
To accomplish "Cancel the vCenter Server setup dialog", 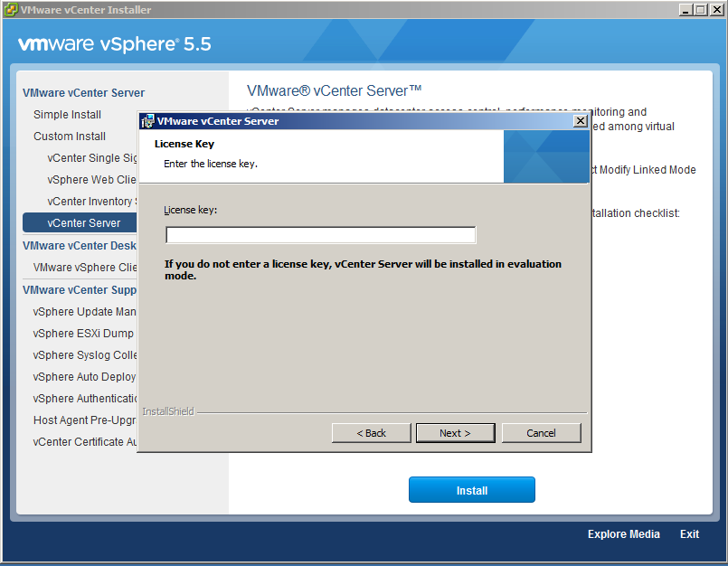I will click(541, 433).
